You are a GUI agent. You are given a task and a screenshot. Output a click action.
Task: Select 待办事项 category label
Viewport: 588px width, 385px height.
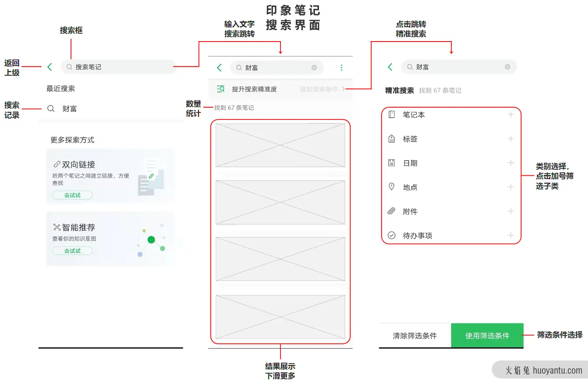pos(417,236)
